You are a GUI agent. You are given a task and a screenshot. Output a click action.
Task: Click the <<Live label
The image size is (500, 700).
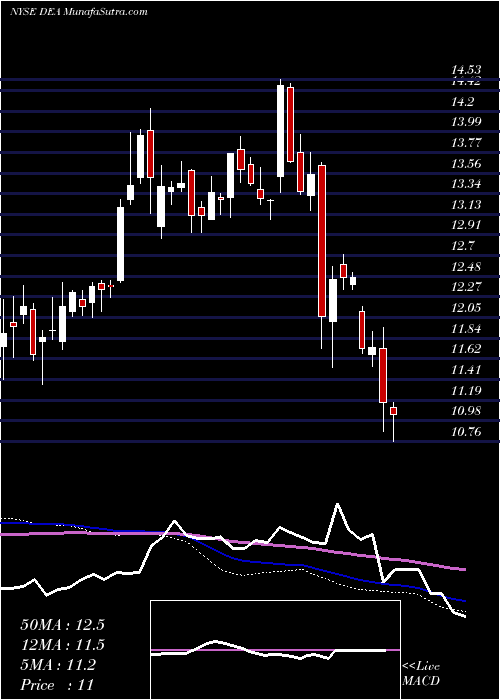click(x=421, y=667)
